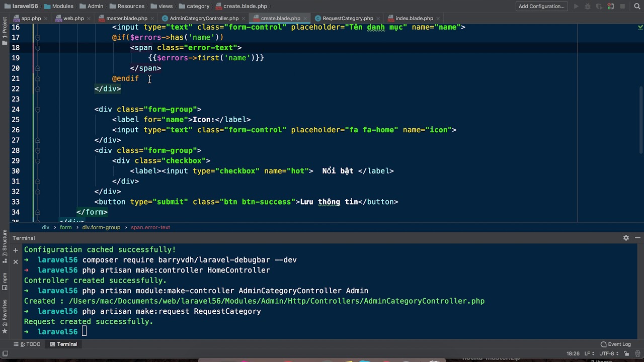Click fold end marker at line 22

[37, 89]
